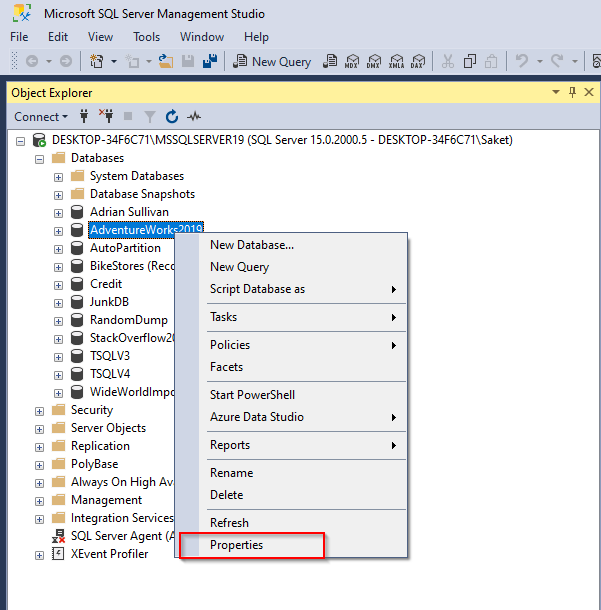
Task: Click the Undo arrow icon
Action: coord(522,61)
